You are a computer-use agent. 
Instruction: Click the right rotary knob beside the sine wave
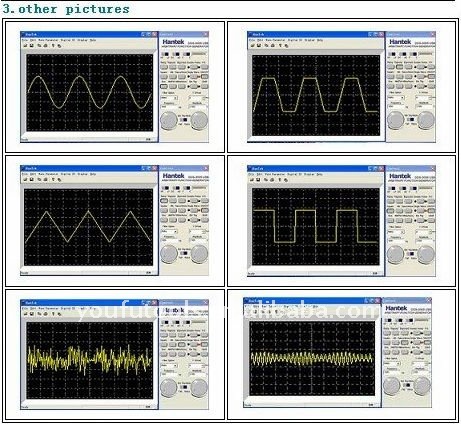pos(199,120)
